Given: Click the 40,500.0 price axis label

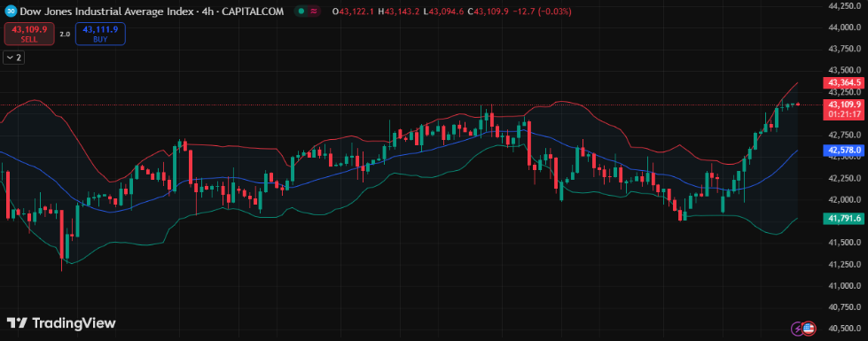Looking at the screenshot, I should point(845,329).
